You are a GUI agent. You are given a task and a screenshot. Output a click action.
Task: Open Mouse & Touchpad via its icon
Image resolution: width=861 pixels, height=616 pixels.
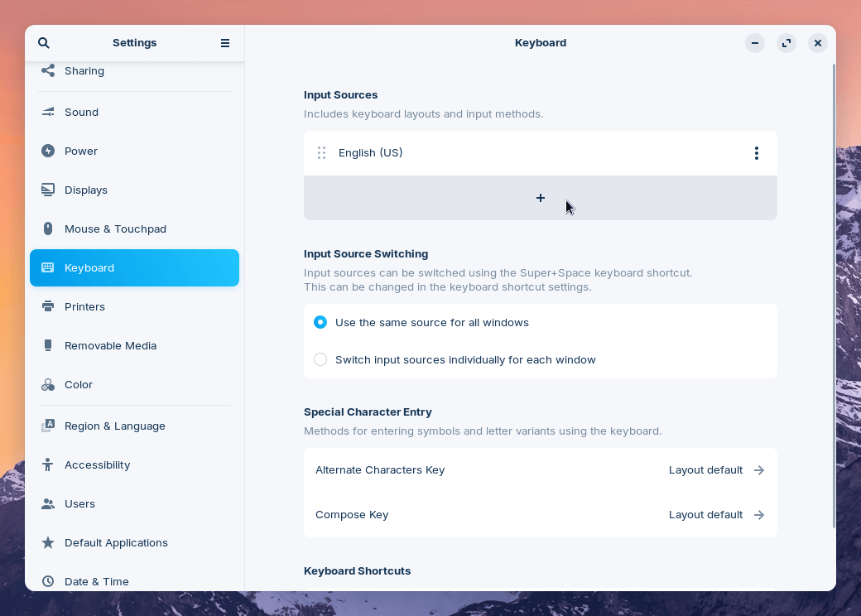pos(47,229)
